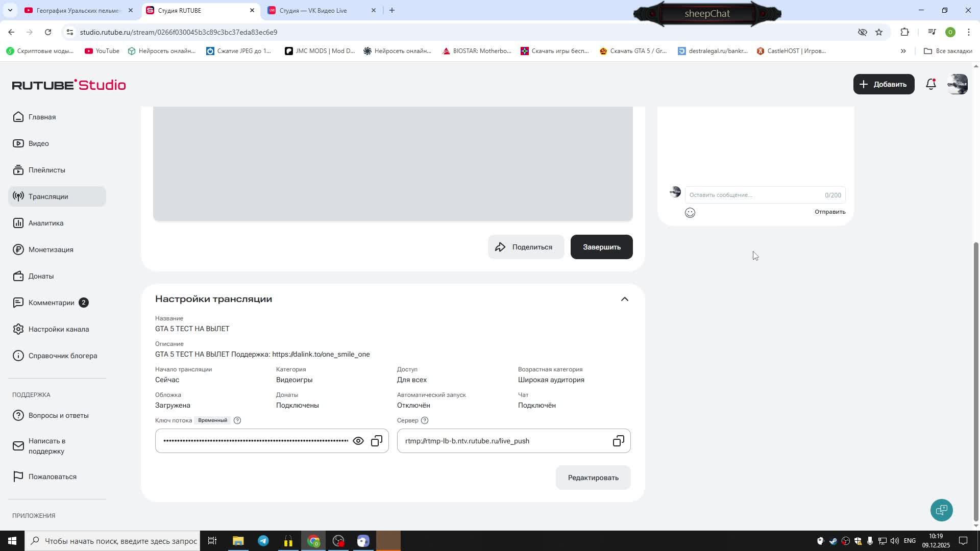Open Аналитика in the sidebar

pyautogui.click(x=46, y=223)
